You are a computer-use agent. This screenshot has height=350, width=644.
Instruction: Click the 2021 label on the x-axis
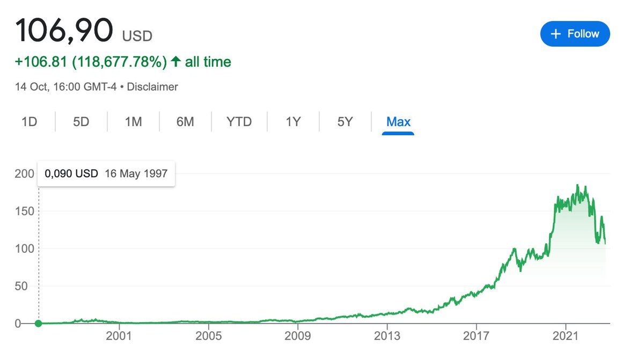click(566, 337)
